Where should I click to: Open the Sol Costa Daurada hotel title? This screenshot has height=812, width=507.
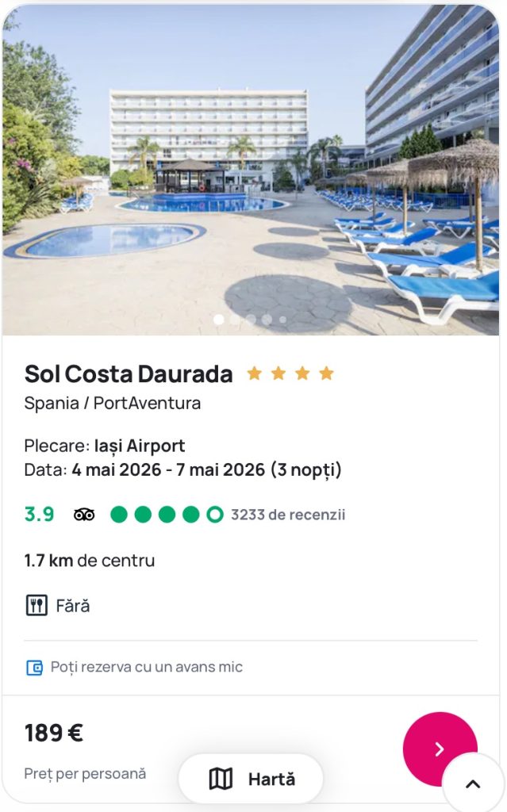[129, 373]
